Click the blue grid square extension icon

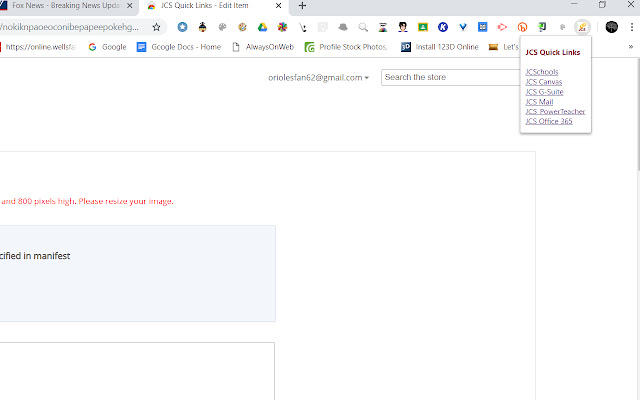[x=483, y=27]
